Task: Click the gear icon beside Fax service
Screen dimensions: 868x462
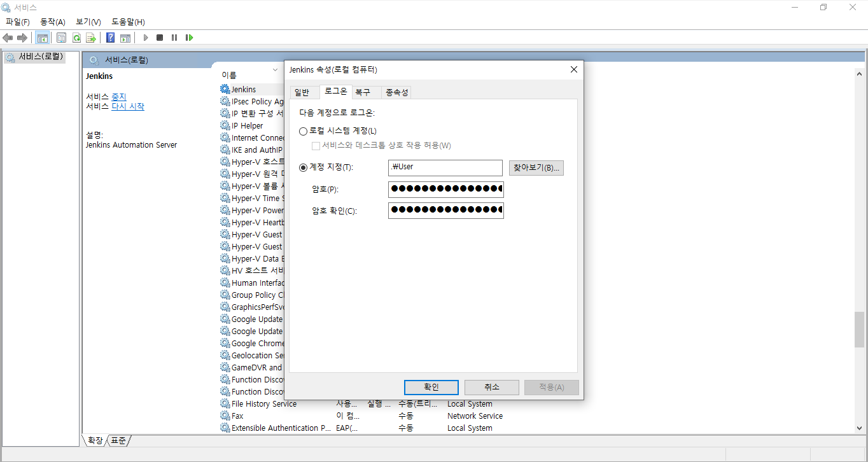Action: pyautogui.click(x=225, y=416)
